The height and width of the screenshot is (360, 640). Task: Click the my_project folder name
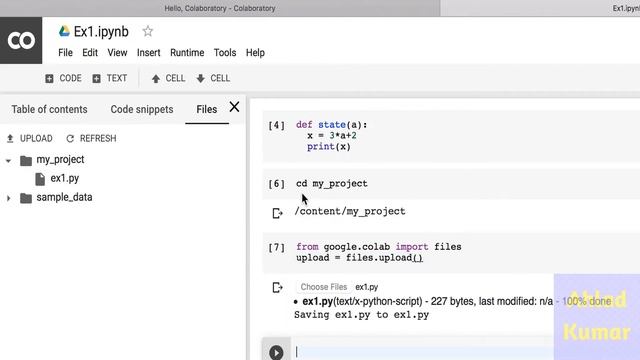(x=60, y=160)
